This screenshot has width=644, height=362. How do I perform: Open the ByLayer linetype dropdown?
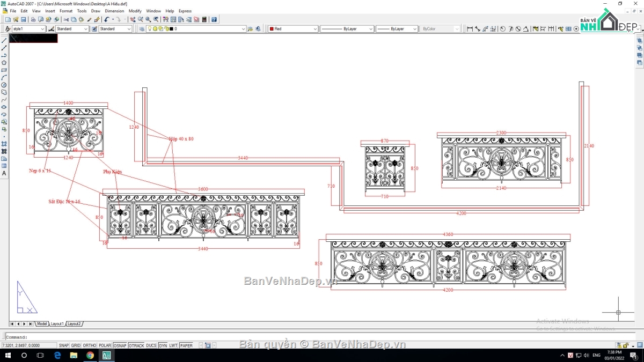[371, 29]
